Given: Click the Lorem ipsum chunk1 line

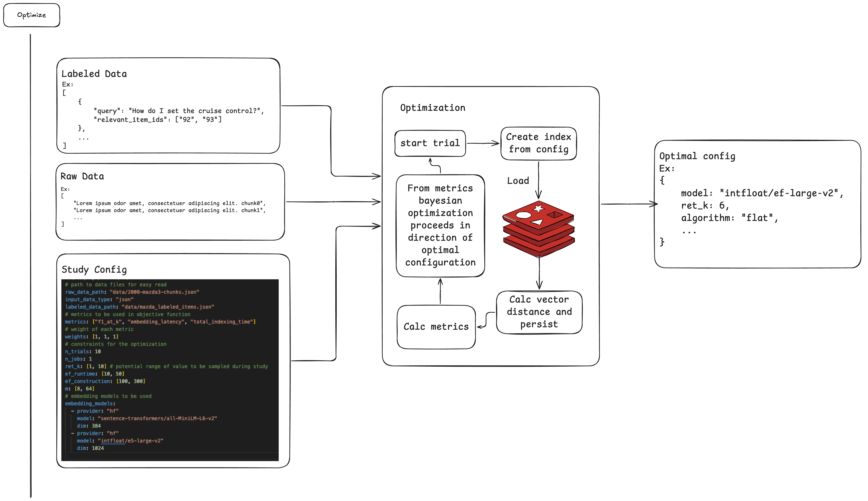Looking at the screenshot, I should pos(170,211).
